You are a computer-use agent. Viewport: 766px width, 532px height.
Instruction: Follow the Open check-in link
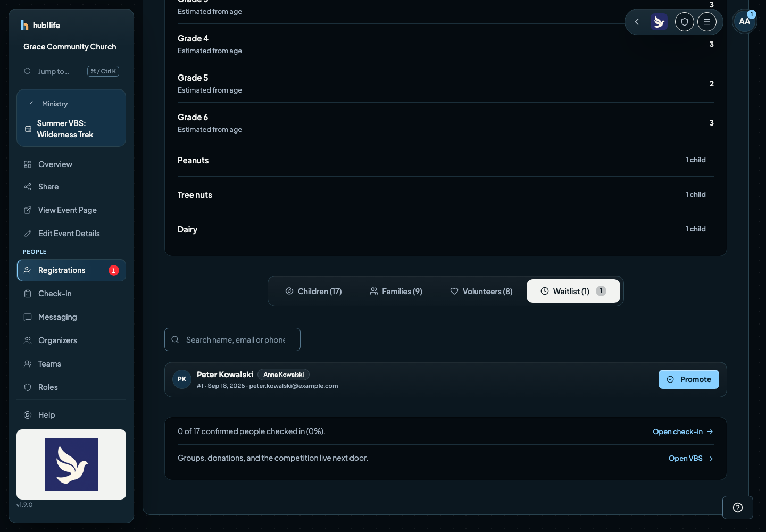pos(683,431)
